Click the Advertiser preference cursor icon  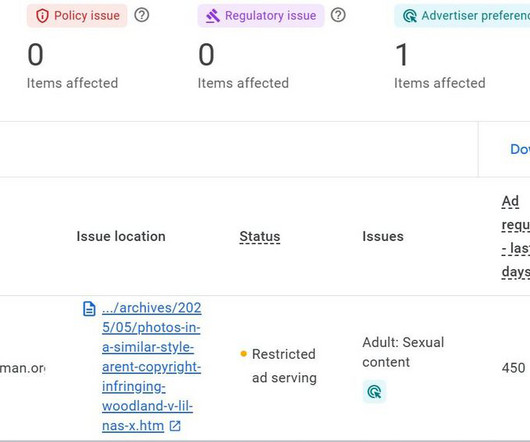tap(410, 16)
